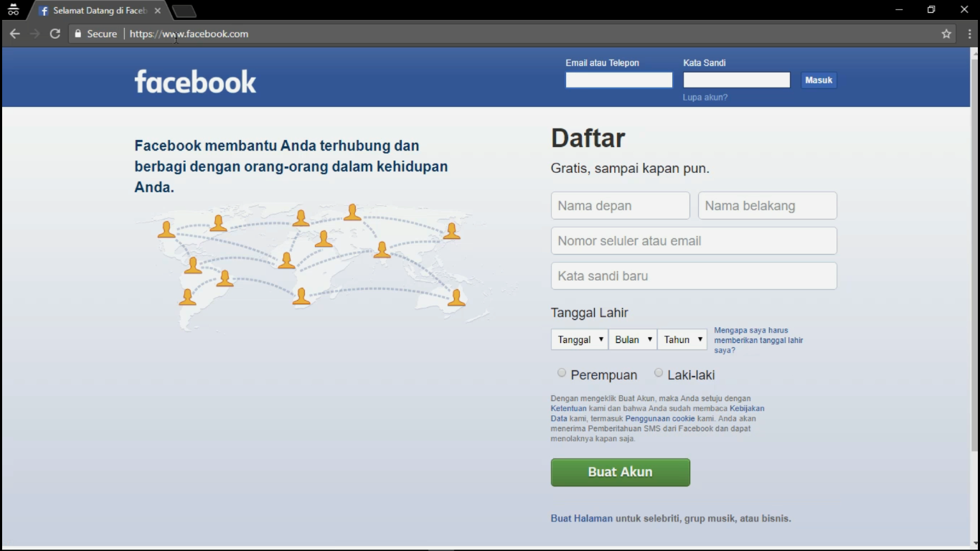Click the Nama depan input field
The image size is (980, 551).
[620, 205]
